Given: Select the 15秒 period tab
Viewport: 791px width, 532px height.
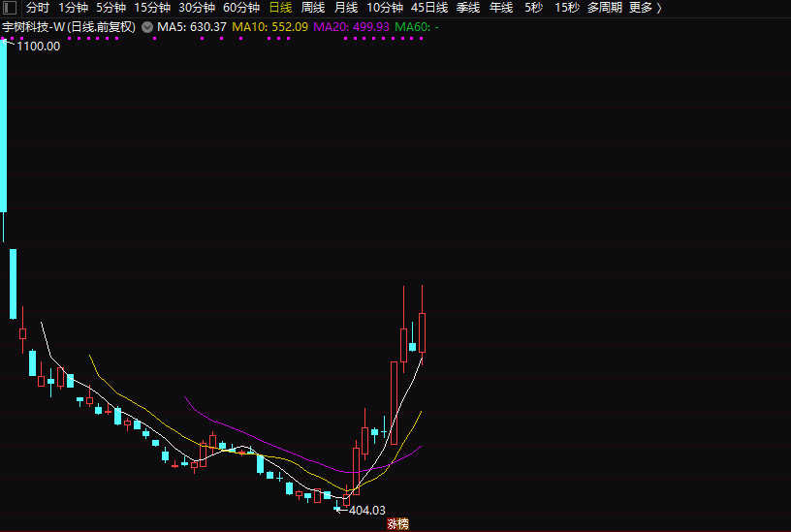Looking at the screenshot, I should 567,8.
